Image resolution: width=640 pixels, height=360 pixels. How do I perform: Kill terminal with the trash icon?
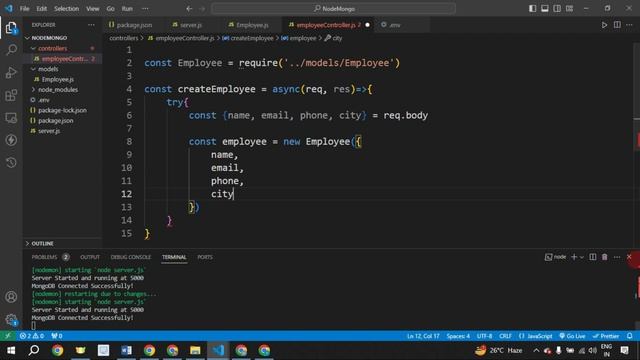(x=604, y=257)
